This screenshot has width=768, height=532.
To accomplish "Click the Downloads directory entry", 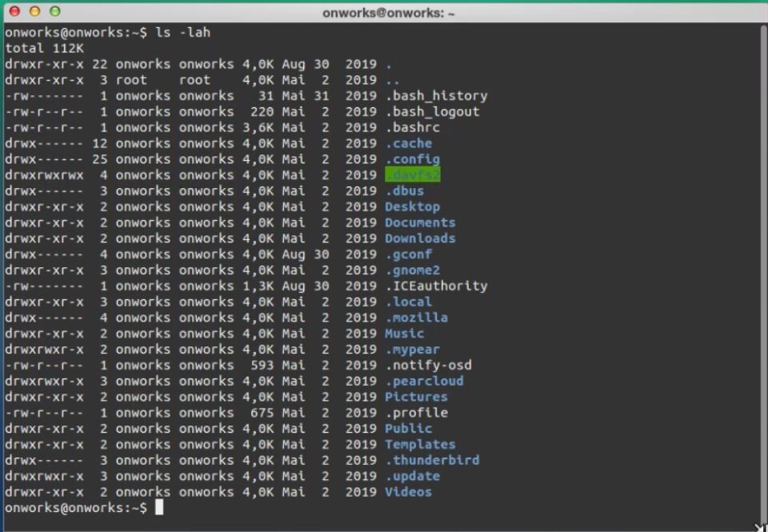I will tap(420, 238).
